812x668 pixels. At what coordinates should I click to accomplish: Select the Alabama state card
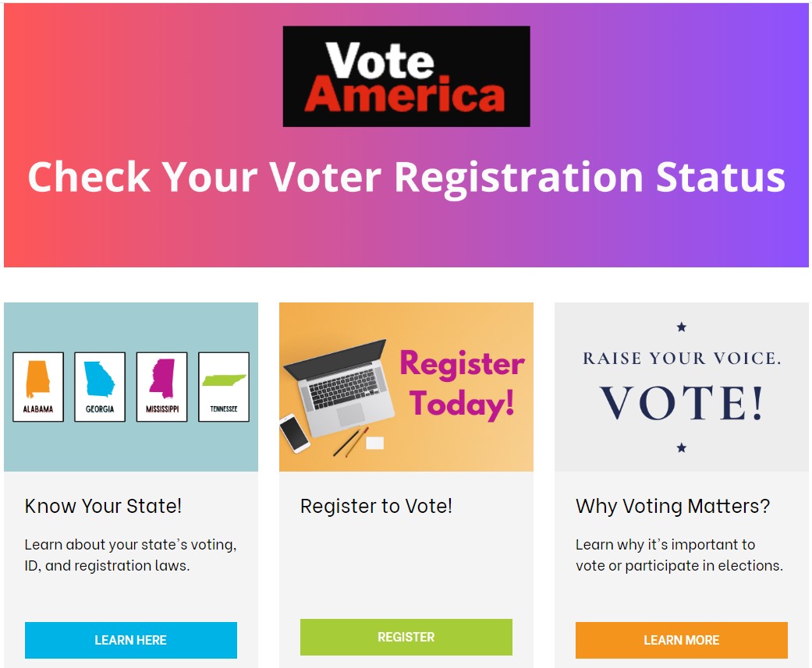click(38, 387)
